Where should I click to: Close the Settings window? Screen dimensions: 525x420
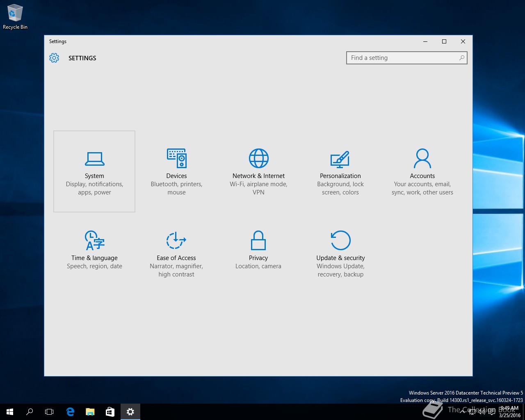(463, 41)
